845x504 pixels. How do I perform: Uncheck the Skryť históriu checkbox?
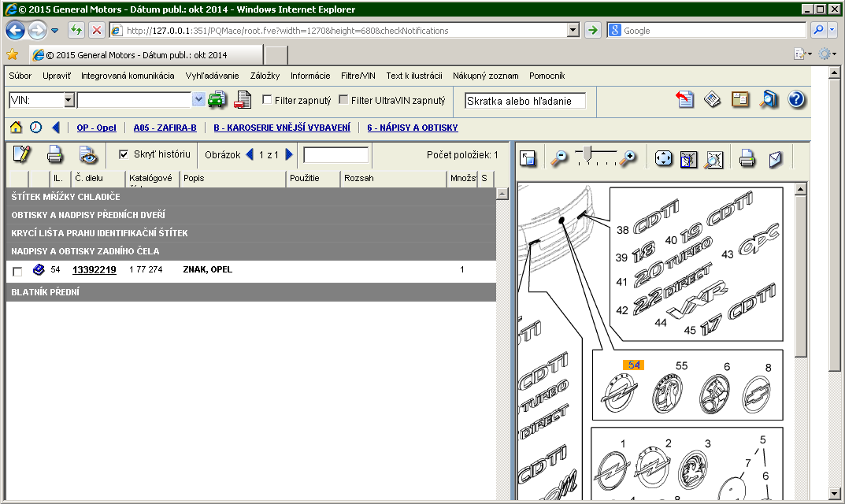124,154
